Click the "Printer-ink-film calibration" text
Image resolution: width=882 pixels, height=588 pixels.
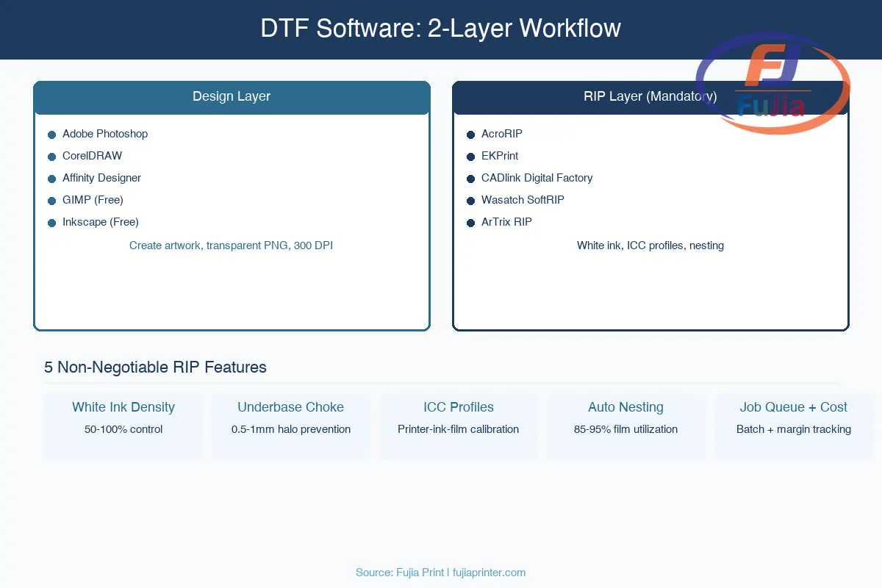click(x=459, y=429)
